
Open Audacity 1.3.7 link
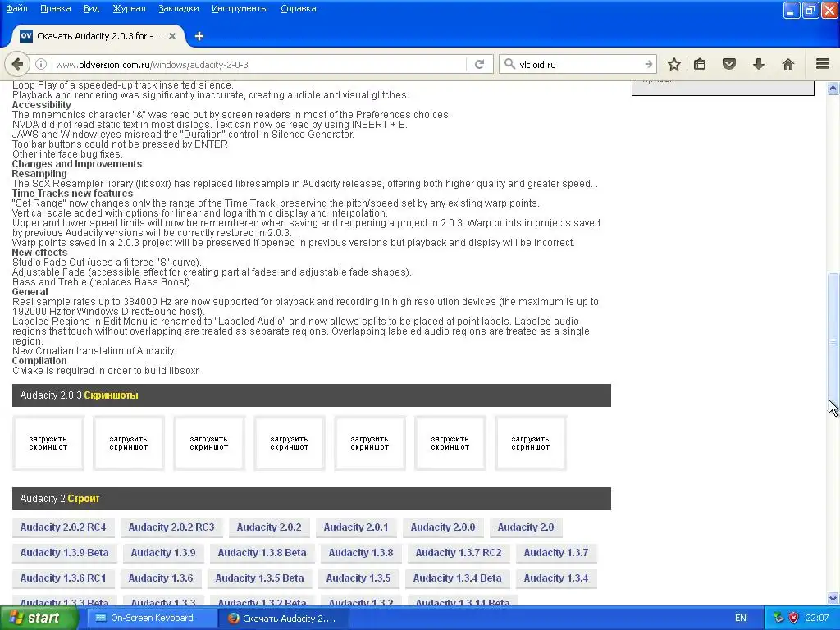point(556,553)
